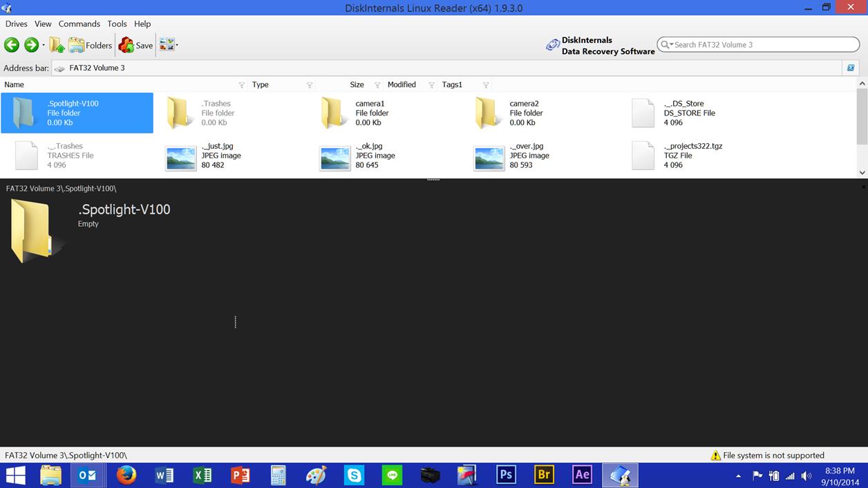
Task: Click the File system is not supported warning
Action: point(768,456)
